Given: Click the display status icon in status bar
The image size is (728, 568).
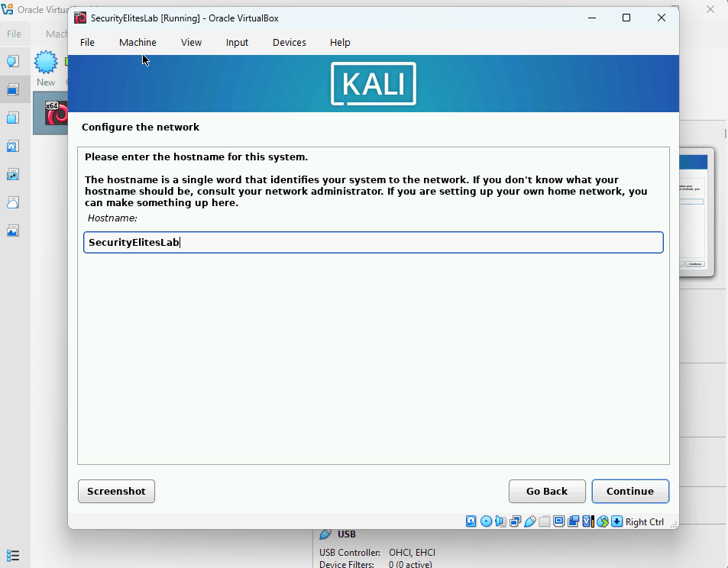Looking at the screenshot, I should pos(558,521).
